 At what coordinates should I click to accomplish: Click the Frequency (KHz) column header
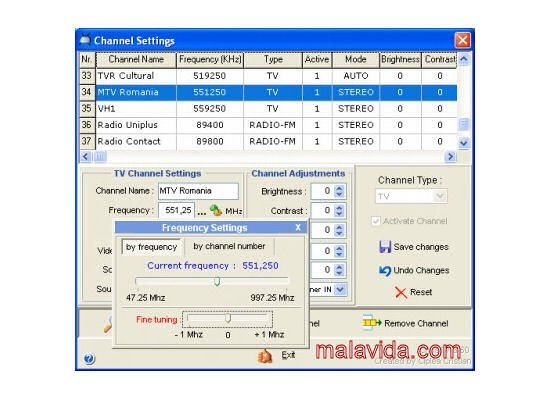pos(210,59)
